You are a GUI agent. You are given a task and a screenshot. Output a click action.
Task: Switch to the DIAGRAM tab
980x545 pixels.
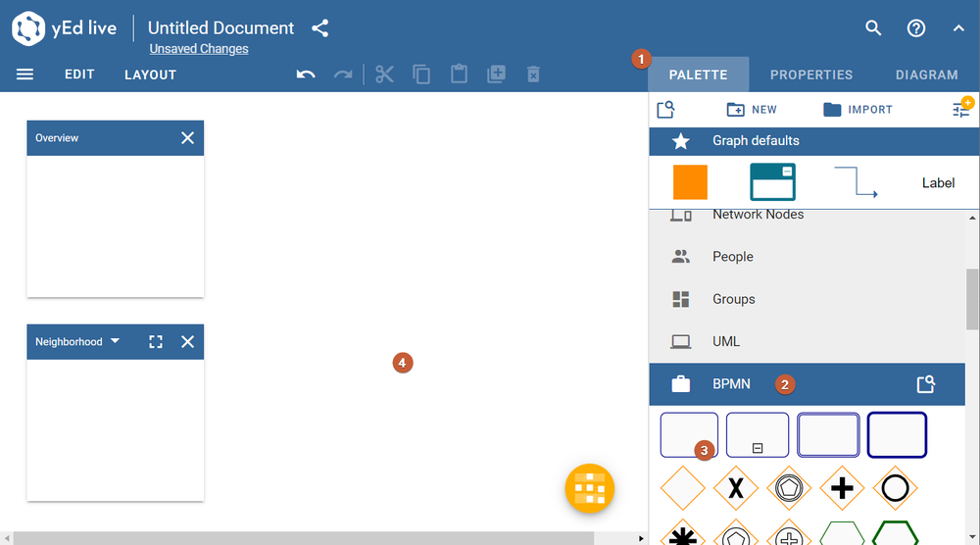927,74
